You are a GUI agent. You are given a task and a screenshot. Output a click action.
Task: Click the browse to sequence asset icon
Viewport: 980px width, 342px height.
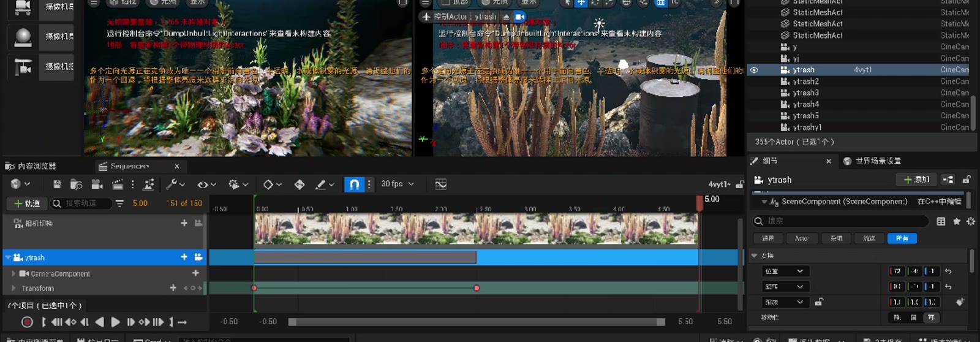[76, 184]
